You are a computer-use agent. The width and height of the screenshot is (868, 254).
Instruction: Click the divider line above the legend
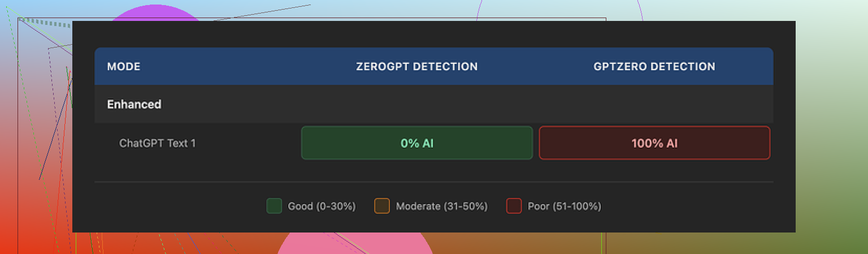pyautogui.click(x=433, y=182)
